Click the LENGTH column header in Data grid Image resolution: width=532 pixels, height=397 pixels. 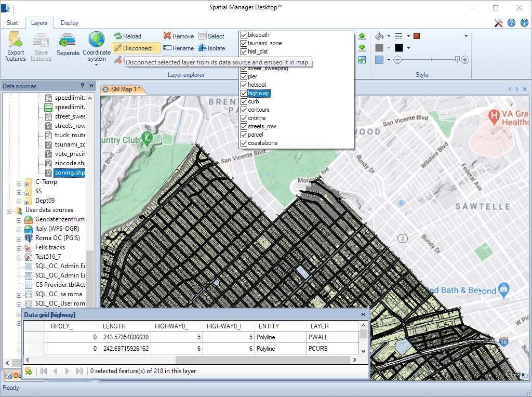[x=125, y=326]
